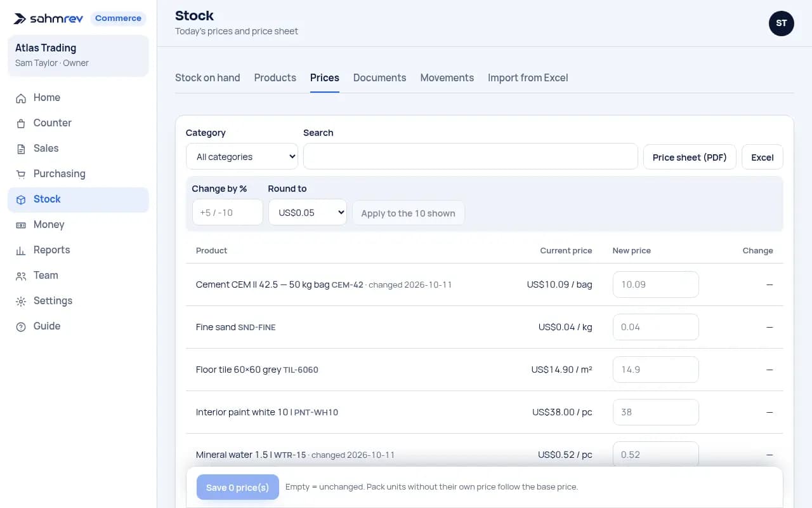The width and height of the screenshot is (812, 508).
Task: Click the Guide question mark icon
Action: 21,326
